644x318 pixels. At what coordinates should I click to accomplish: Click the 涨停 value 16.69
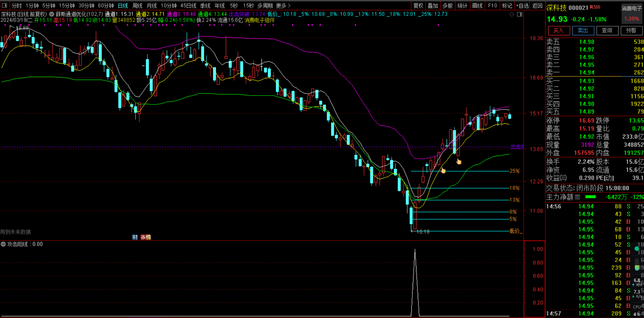[587, 120]
